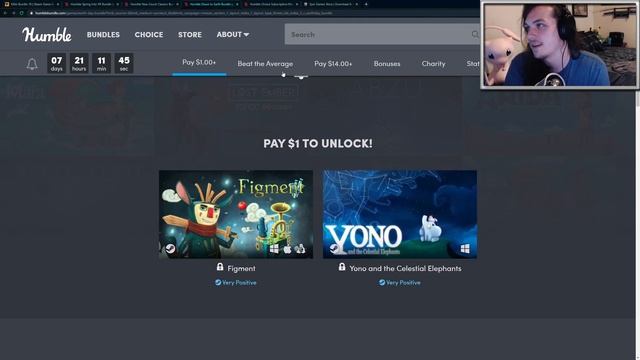Click the webcam overlay video

(x=560, y=44)
